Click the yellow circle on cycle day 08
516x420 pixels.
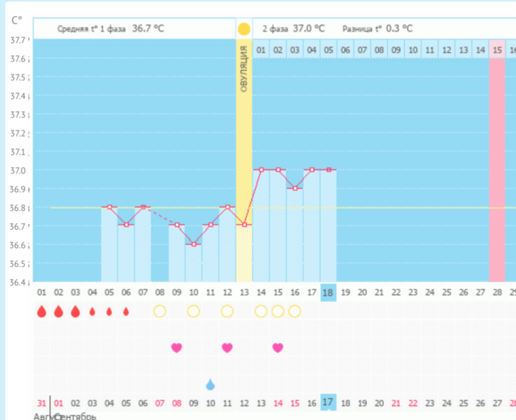coord(159,311)
